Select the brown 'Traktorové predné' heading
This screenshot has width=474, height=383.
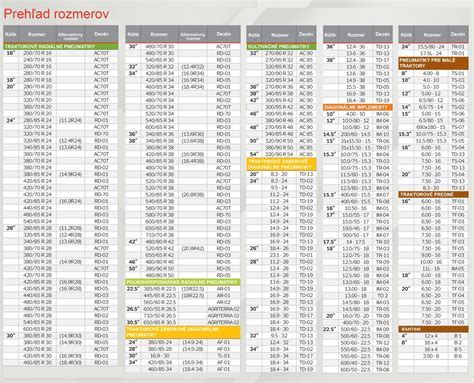coord(433,194)
